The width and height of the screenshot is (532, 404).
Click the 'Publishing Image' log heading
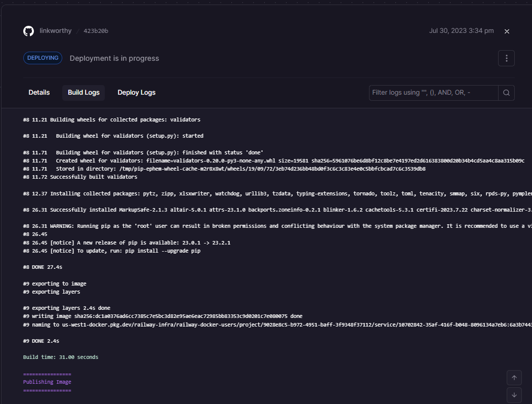click(x=47, y=382)
